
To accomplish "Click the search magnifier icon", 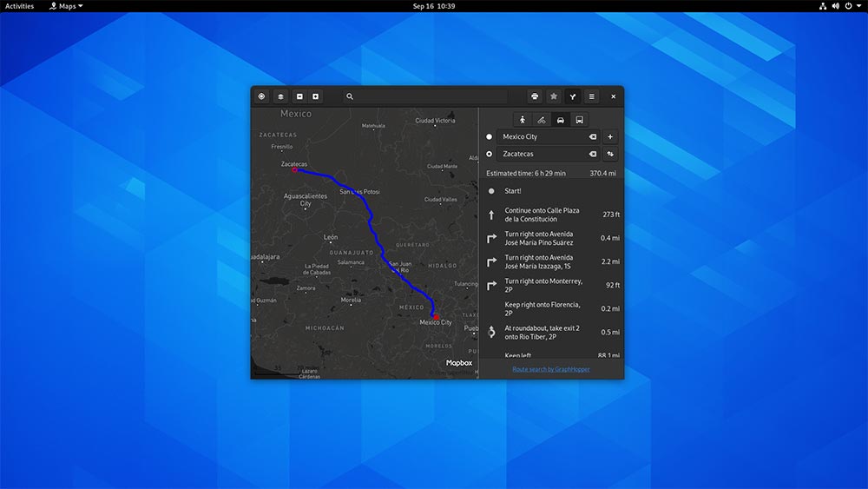I will click(x=350, y=96).
